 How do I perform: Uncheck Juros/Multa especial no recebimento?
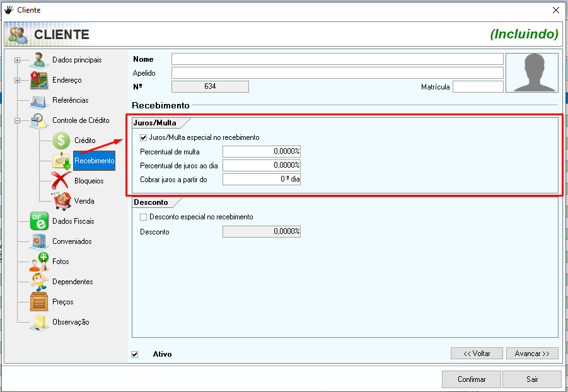[144, 137]
